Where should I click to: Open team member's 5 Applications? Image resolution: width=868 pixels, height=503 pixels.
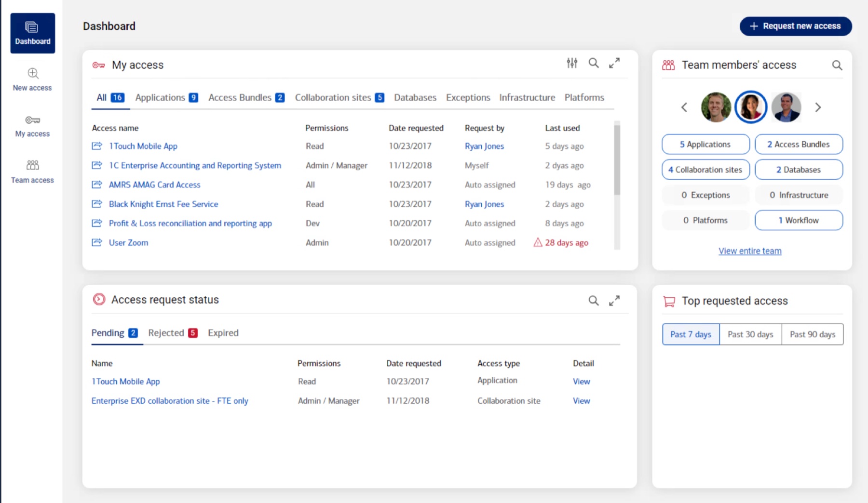pyautogui.click(x=705, y=144)
